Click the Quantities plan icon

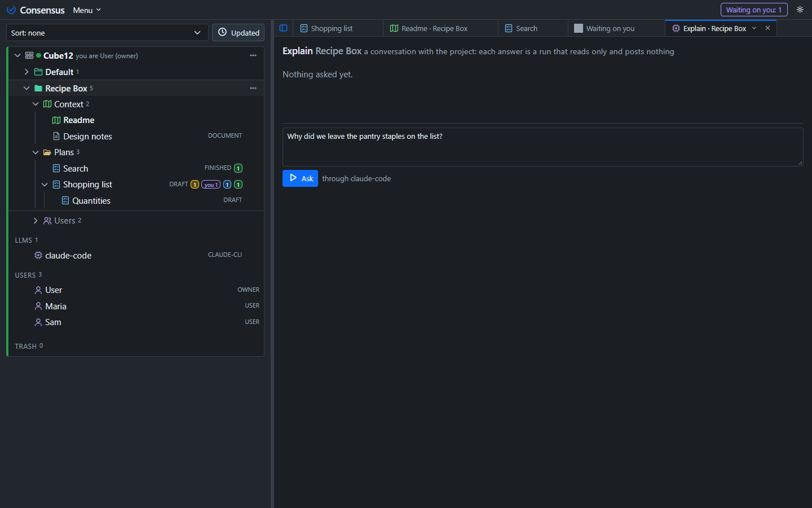pos(65,200)
